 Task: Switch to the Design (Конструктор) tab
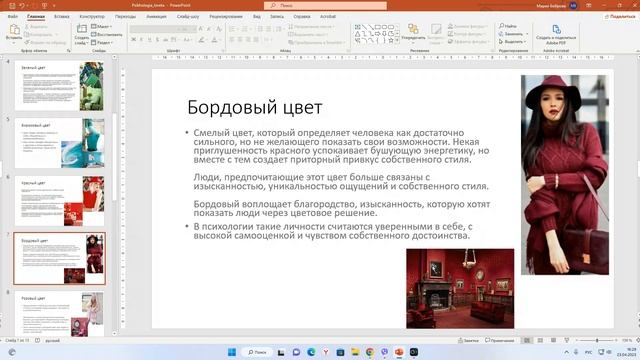tap(92, 16)
